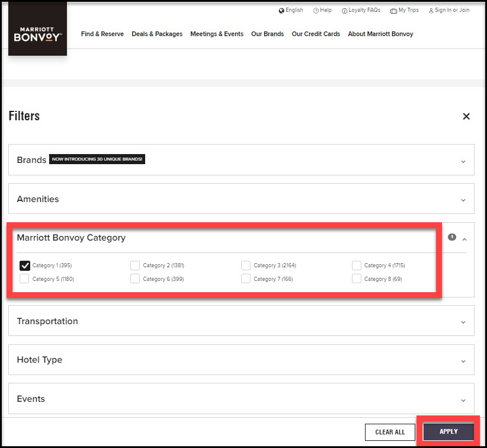Click the Loyalty FAQs info icon
Viewport: 487px width, 448px height.
(x=344, y=11)
